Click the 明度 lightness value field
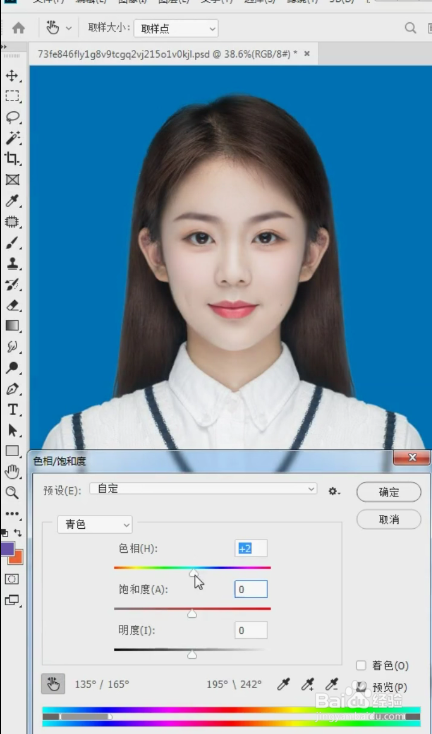 [x=251, y=630]
